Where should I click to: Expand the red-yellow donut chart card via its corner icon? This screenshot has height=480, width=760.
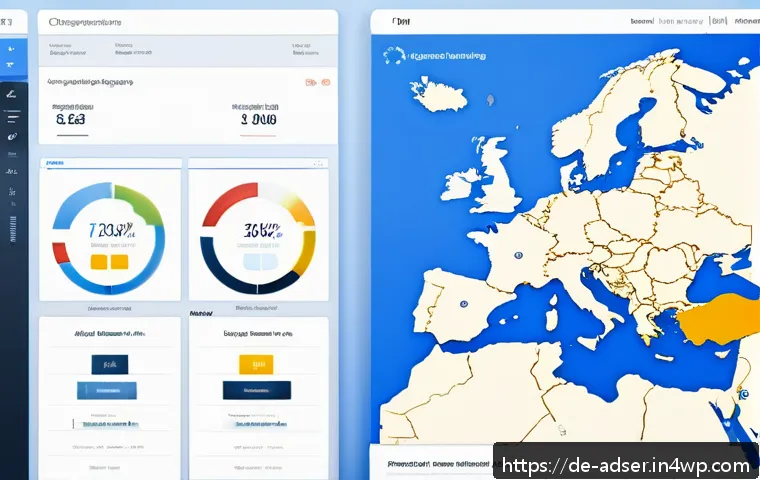pos(318,163)
